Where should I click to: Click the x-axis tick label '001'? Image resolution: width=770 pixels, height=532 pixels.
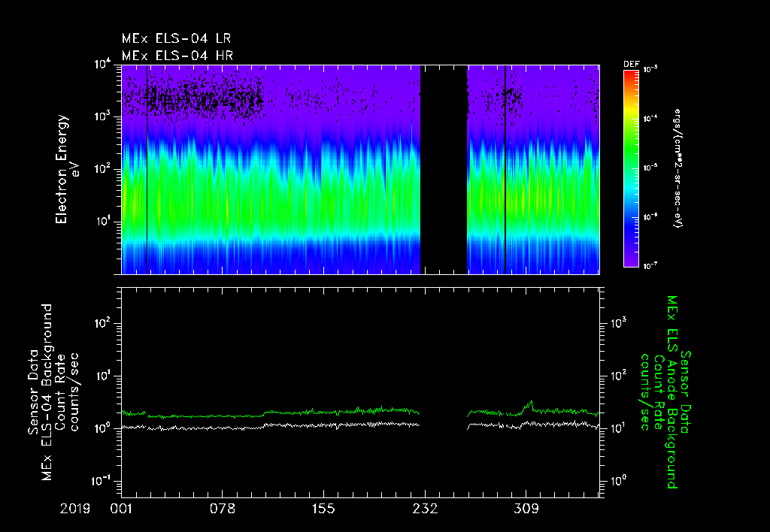[x=121, y=509]
